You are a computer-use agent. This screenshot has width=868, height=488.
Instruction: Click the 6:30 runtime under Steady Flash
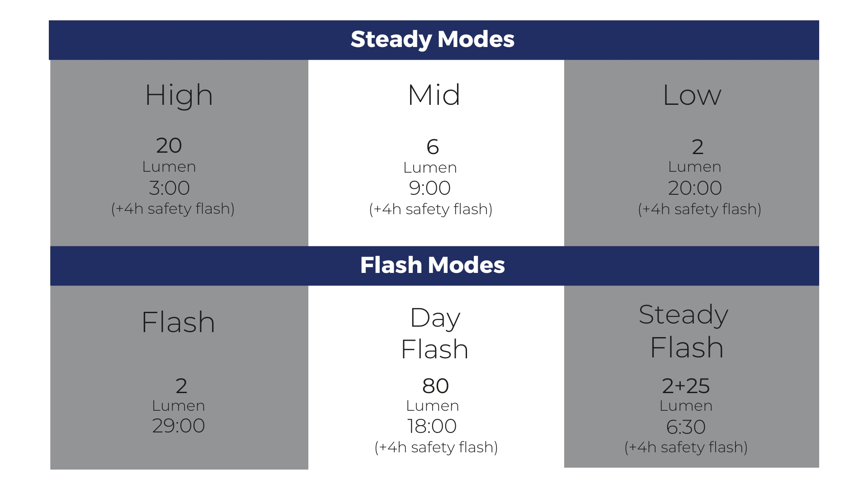[x=686, y=427]
